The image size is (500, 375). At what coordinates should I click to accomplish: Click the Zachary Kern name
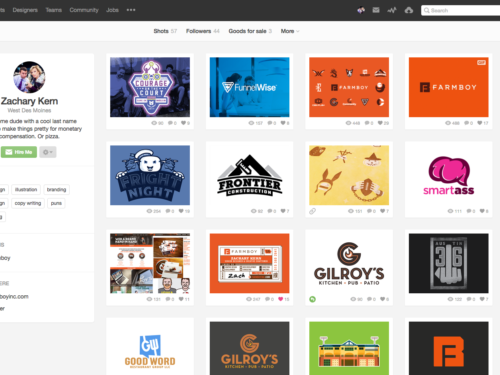coord(29,101)
